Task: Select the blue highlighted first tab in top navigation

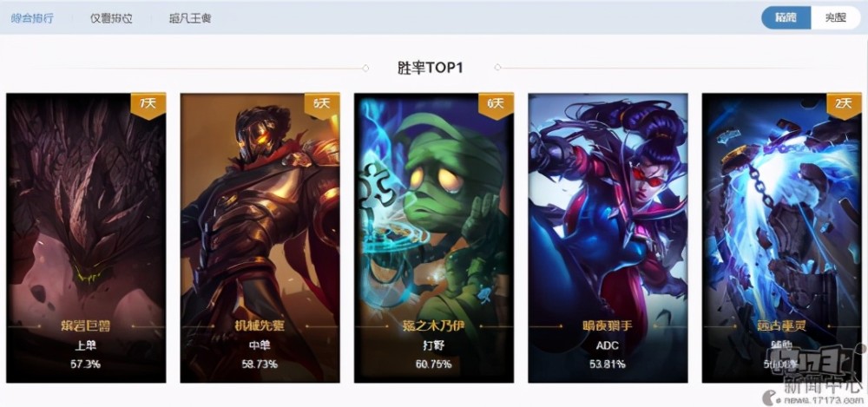Action: (x=33, y=17)
